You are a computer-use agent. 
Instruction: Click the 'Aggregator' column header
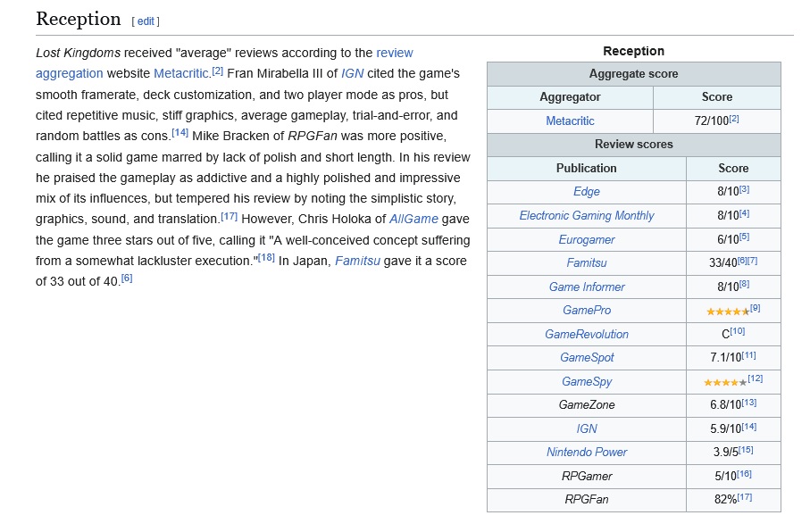point(570,97)
